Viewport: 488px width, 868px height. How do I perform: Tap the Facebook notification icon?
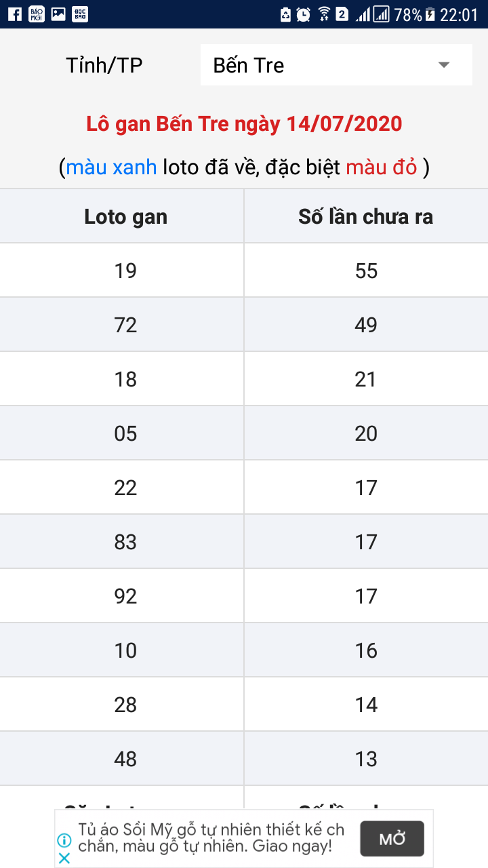14,14
